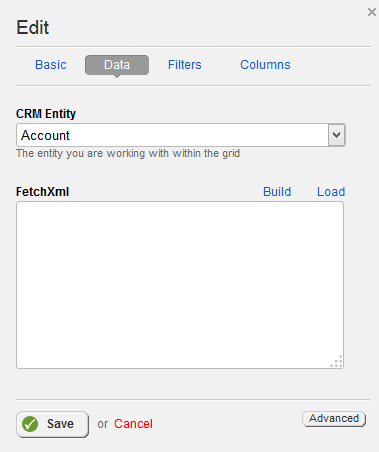Cancel editing via the red Cancel link

[133, 424]
